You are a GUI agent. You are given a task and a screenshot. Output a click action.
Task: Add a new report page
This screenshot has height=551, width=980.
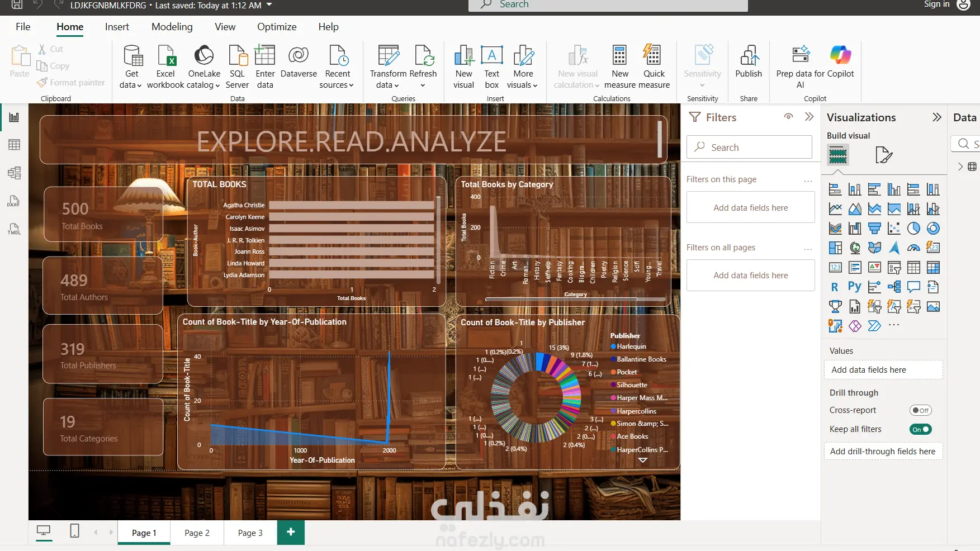pyautogui.click(x=291, y=533)
